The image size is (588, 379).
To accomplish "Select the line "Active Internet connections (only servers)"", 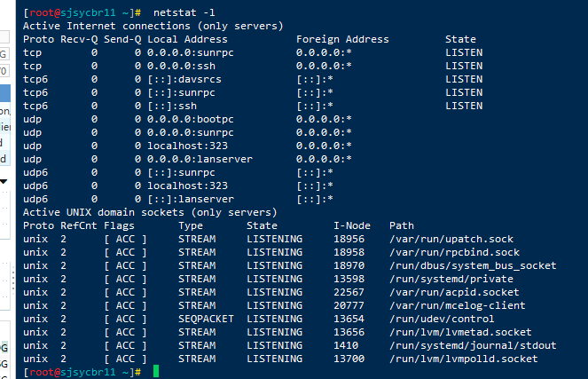I will pyautogui.click(x=153, y=26).
